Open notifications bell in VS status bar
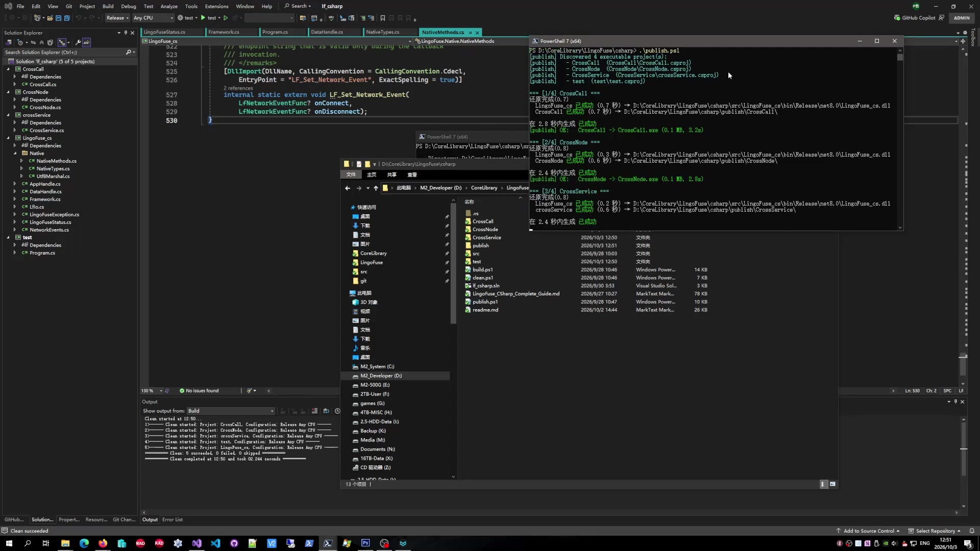This screenshot has height=551, width=980. pyautogui.click(x=972, y=531)
